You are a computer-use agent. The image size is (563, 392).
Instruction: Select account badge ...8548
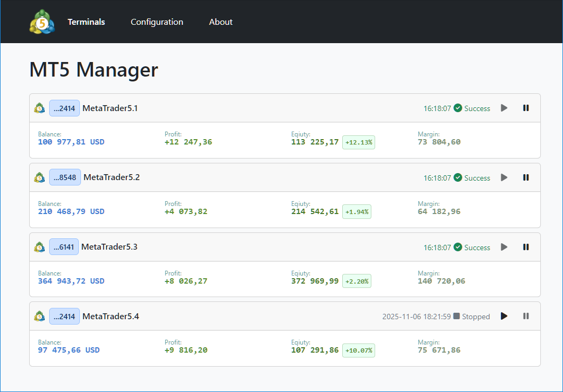pyautogui.click(x=65, y=177)
